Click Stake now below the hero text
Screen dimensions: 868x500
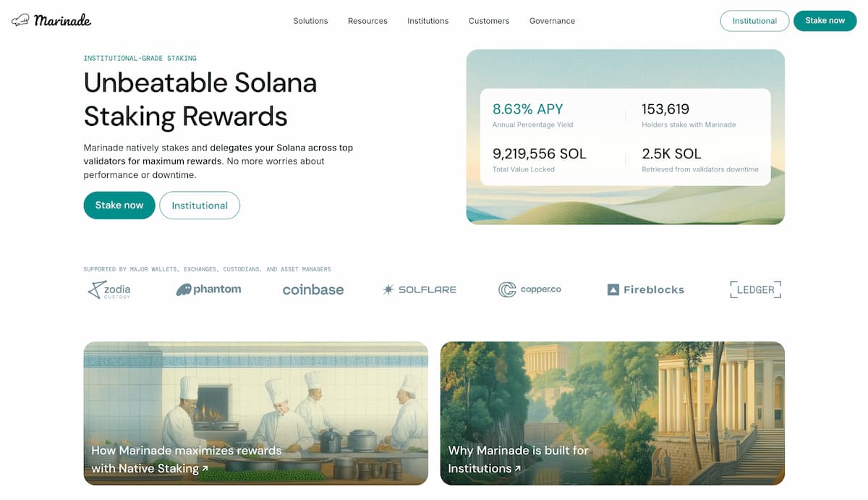click(x=119, y=205)
